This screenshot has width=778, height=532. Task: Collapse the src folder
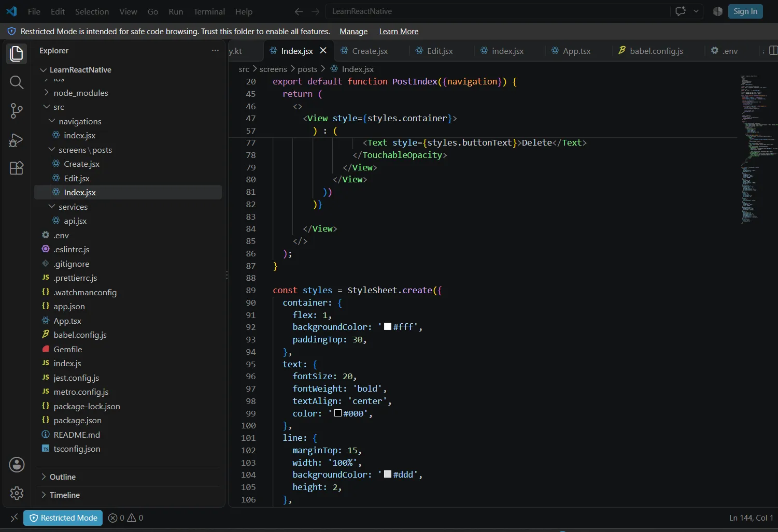pyautogui.click(x=47, y=107)
